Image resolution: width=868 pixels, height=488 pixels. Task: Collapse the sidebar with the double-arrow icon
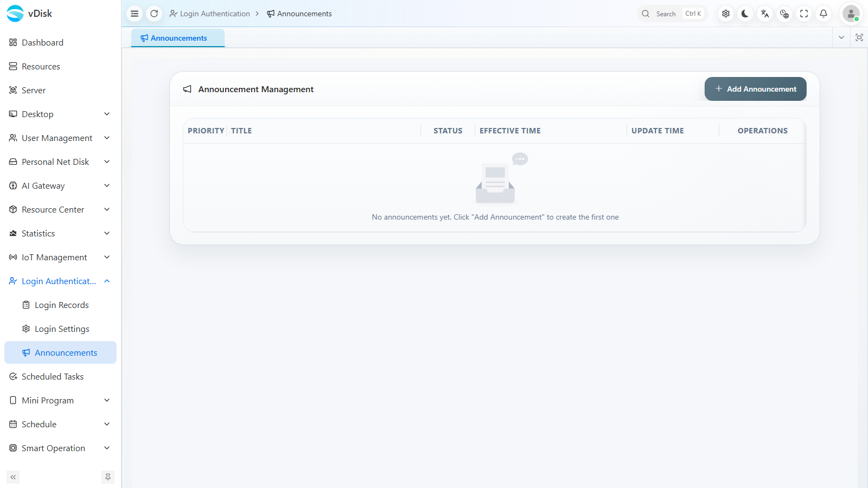click(x=13, y=477)
